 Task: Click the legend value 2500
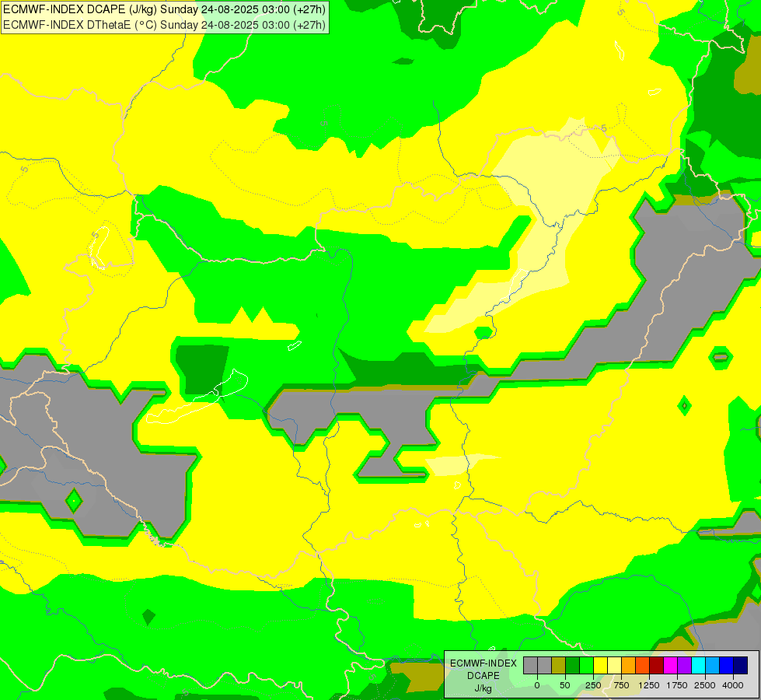point(705,685)
